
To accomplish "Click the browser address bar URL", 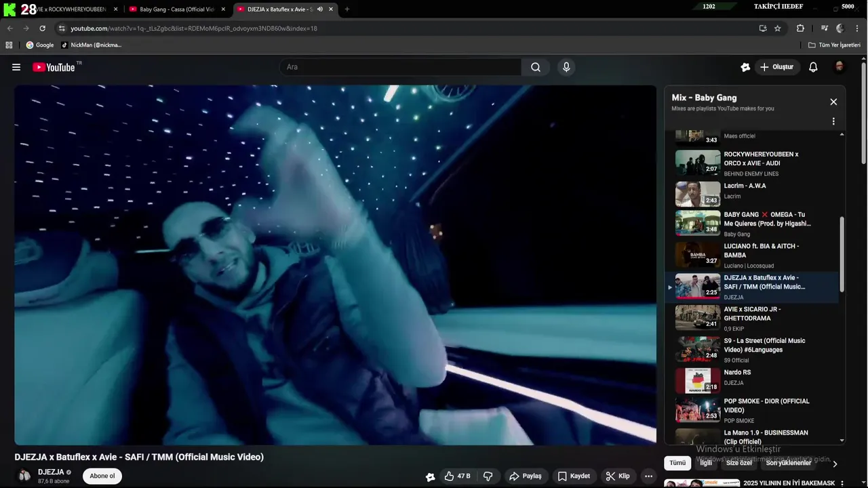I will [194, 28].
